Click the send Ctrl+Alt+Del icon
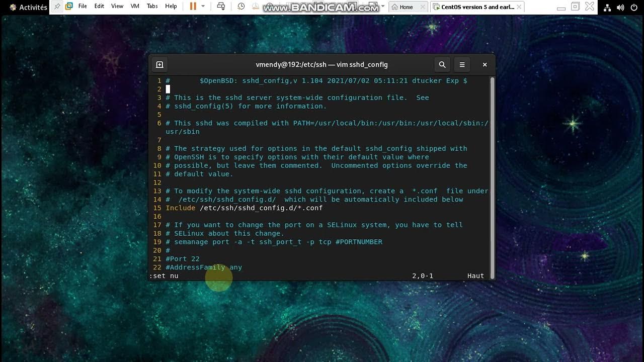Screen dimensions: 644x362 coord(221,7)
